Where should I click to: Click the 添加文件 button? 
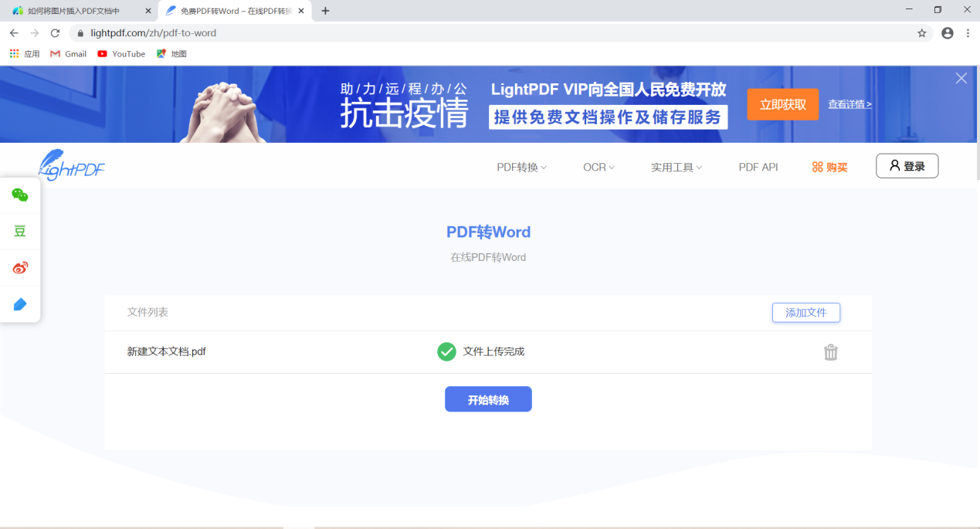(806, 313)
